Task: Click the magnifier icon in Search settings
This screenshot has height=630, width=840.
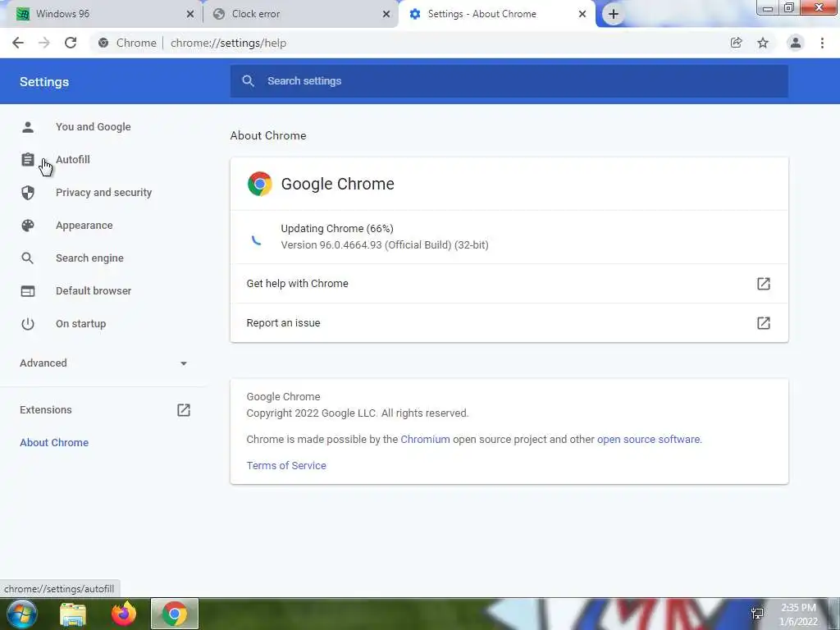Action: 248,81
